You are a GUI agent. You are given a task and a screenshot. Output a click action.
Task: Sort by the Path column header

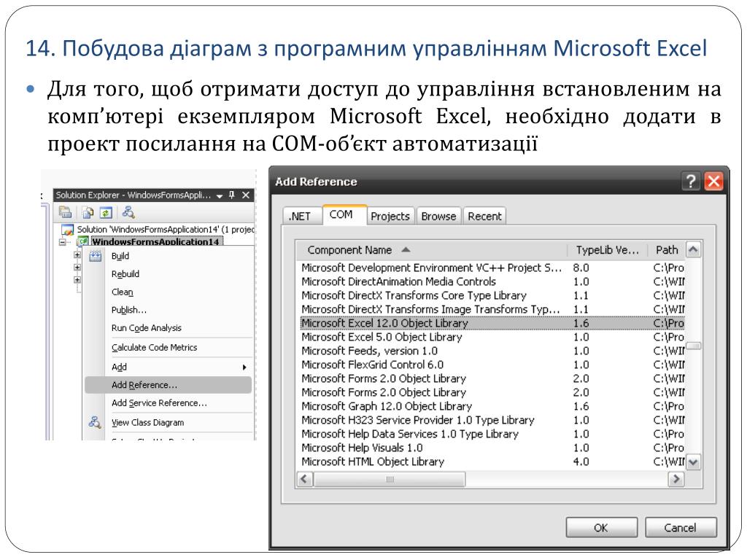667,250
